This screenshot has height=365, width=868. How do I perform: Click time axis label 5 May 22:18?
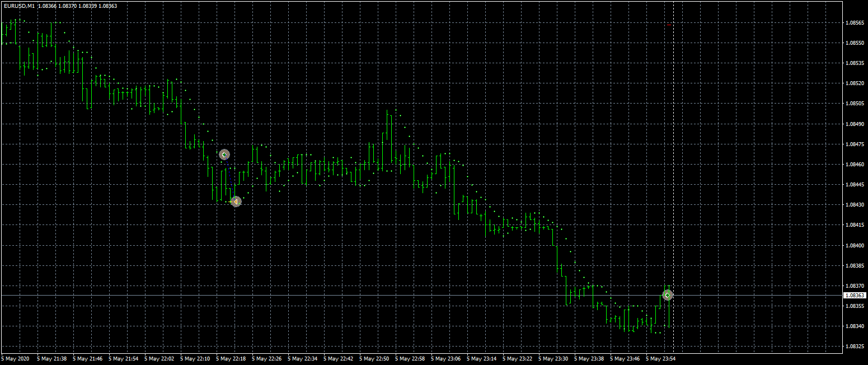coord(231,358)
